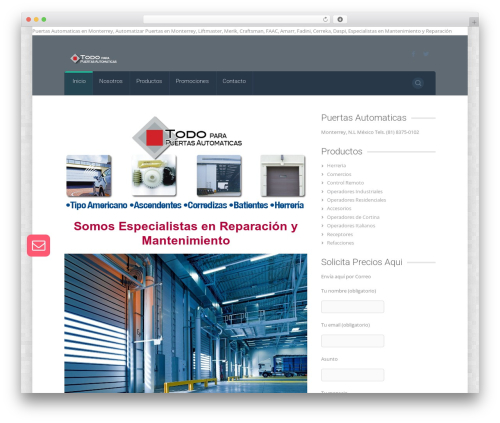Click the reload icon in address bar
This screenshot has width=500, height=423.
tap(325, 19)
